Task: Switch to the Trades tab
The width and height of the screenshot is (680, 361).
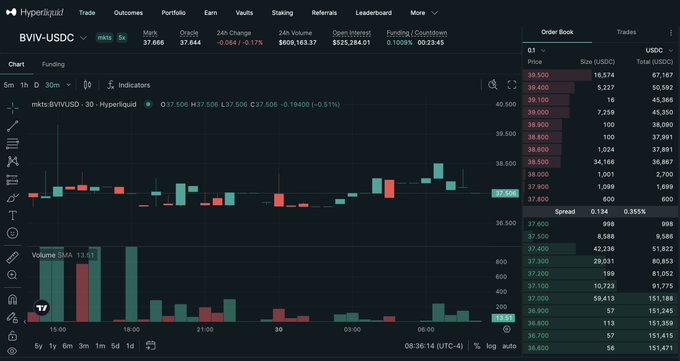Action: click(626, 32)
